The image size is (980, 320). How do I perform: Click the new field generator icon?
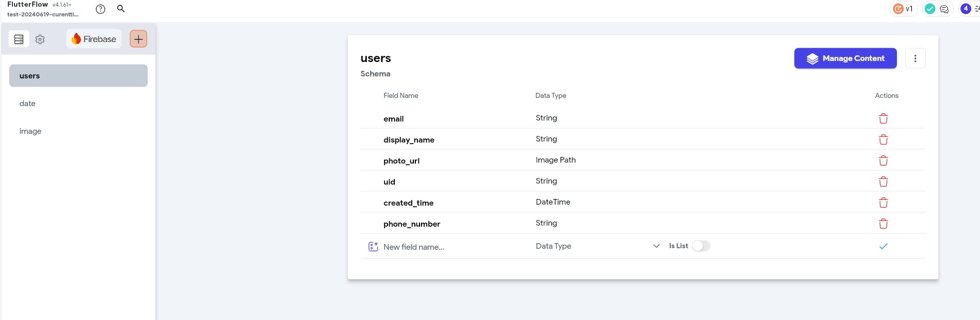pos(373,247)
